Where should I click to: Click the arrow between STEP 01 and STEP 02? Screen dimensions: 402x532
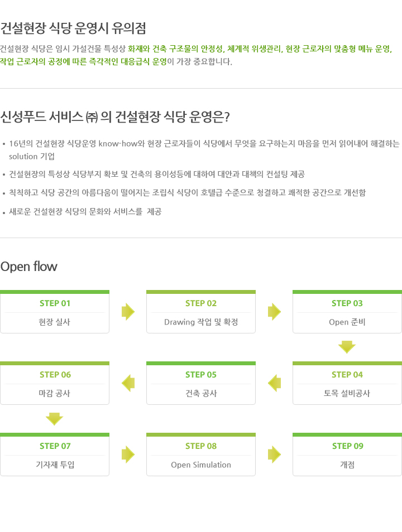pos(128,312)
